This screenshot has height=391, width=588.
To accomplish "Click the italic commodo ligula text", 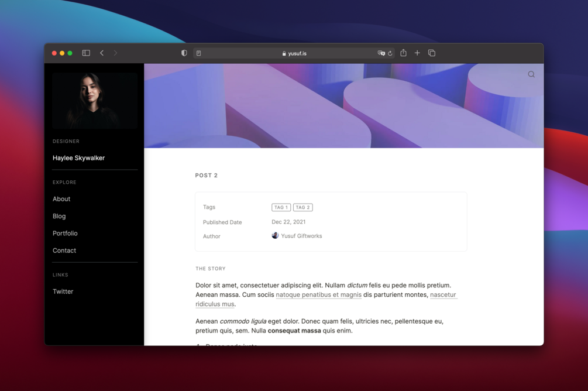I will point(243,321).
